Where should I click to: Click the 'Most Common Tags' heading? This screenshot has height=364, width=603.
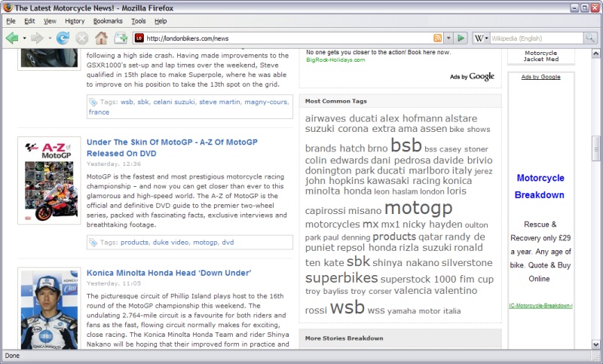335,101
